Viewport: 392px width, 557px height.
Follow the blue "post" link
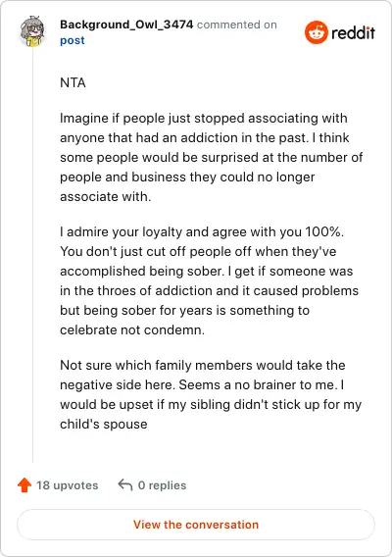coord(73,40)
